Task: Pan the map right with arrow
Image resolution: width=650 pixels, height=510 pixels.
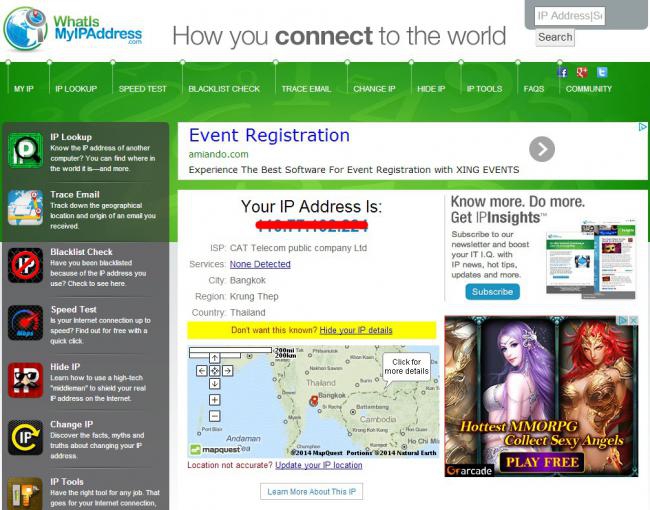Action: point(228,371)
